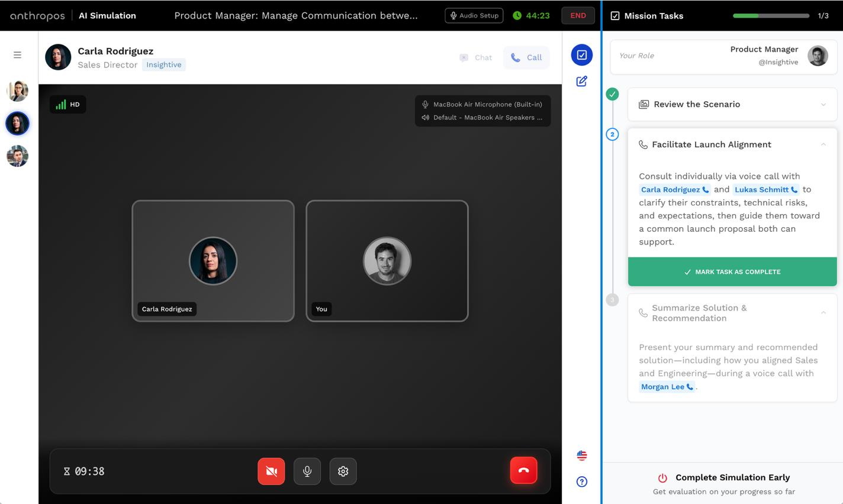Select MacBook Air Microphone device
The image size is (843, 504).
point(482,104)
